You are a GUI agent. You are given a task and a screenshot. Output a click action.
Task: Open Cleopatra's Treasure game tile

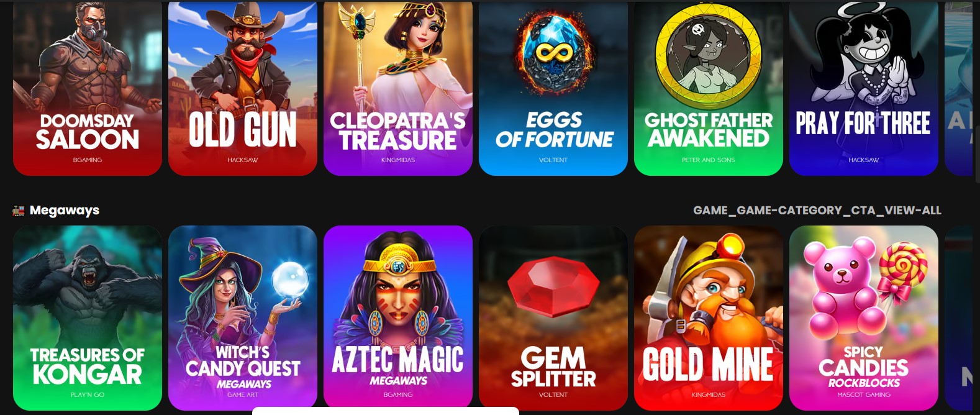pos(398,88)
